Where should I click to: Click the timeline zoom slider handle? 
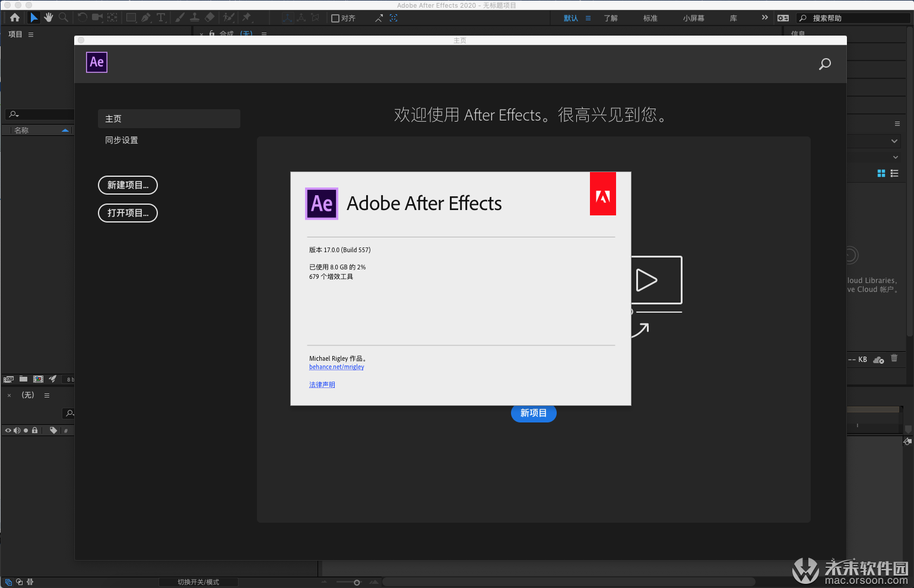[x=357, y=583]
